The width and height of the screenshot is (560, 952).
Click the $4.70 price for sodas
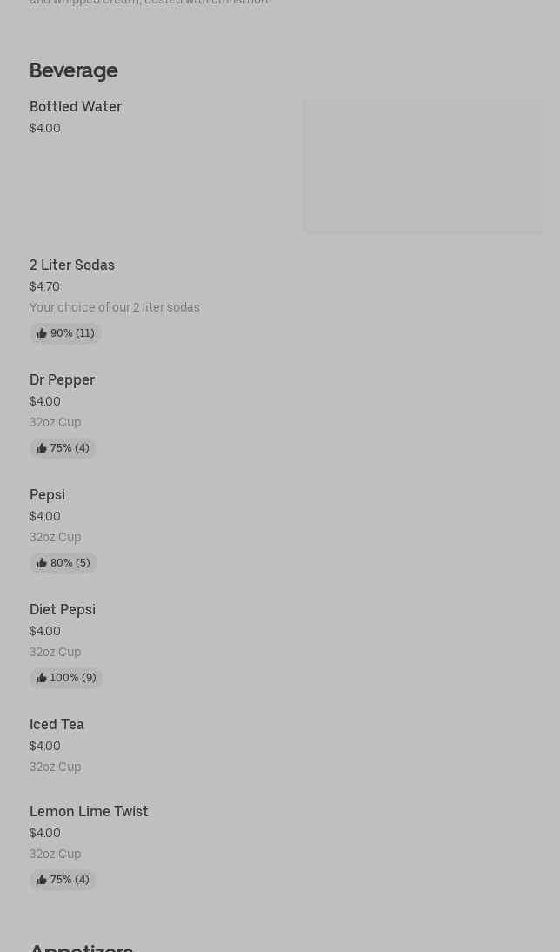[45, 286]
